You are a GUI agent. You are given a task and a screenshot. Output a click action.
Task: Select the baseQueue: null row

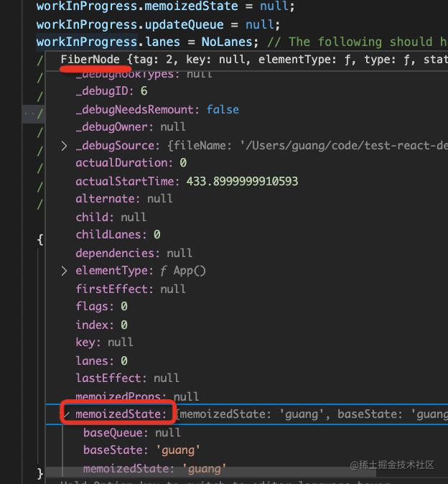247,433
